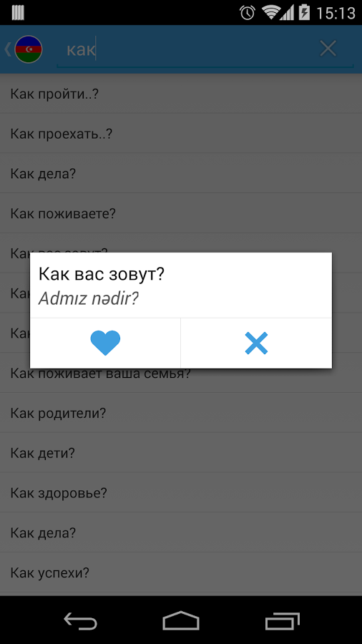This screenshot has width=362, height=644.
Task: Tap the alarm clock status icon
Action: (248, 12)
